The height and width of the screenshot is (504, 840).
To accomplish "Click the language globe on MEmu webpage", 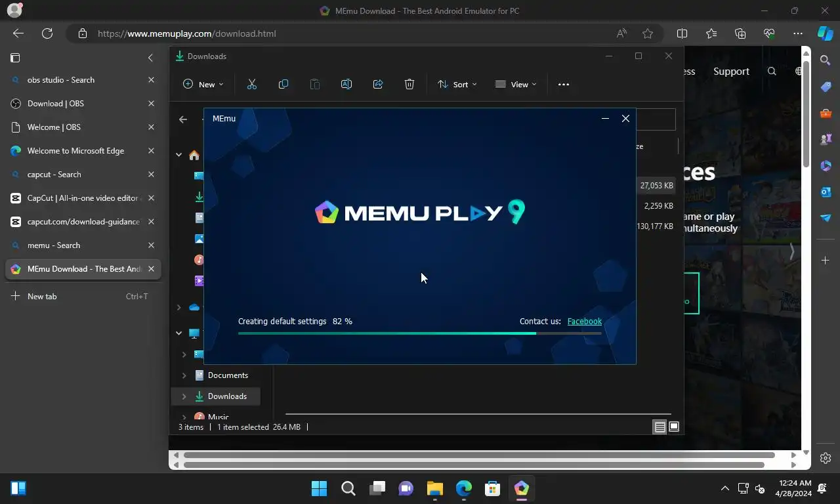I will coord(799,72).
